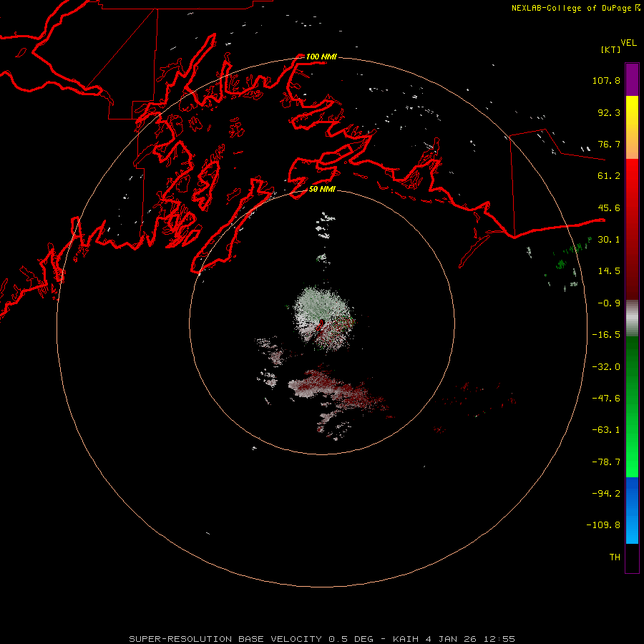Click the [KT] units label
The image size is (644, 644).
610,49
